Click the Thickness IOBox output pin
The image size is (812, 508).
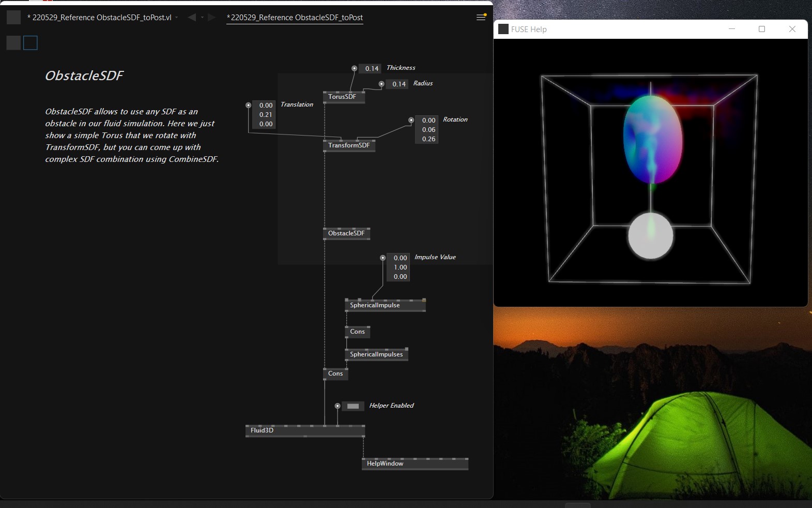[x=354, y=68]
